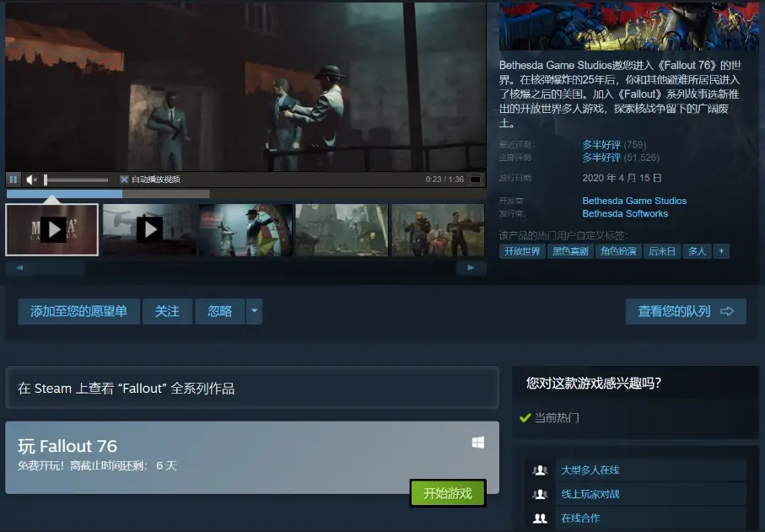
Task: Open 查看您的队列 button
Action: pos(686,311)
